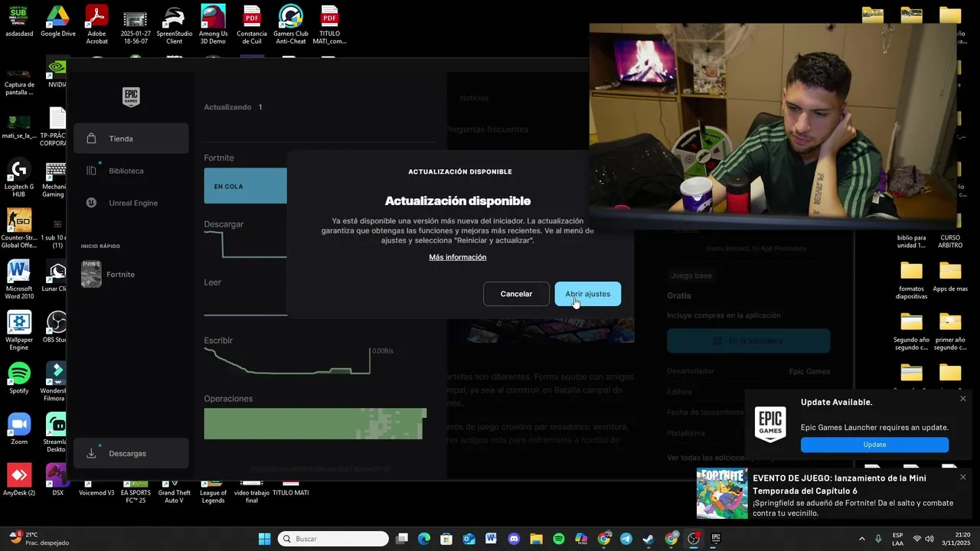Select Unreal Engine in the launcher sidebar
The height and width of the screenshot is (551, 980).
(131, 203)
